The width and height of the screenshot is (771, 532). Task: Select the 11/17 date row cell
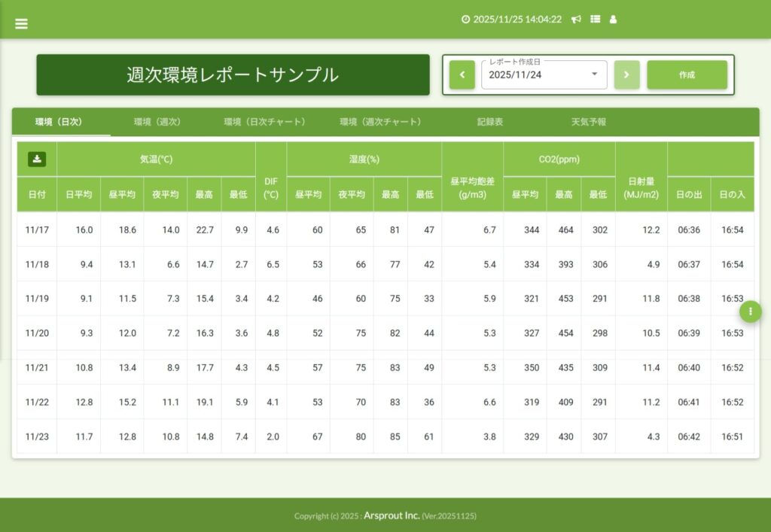click(x=37, y=230)
